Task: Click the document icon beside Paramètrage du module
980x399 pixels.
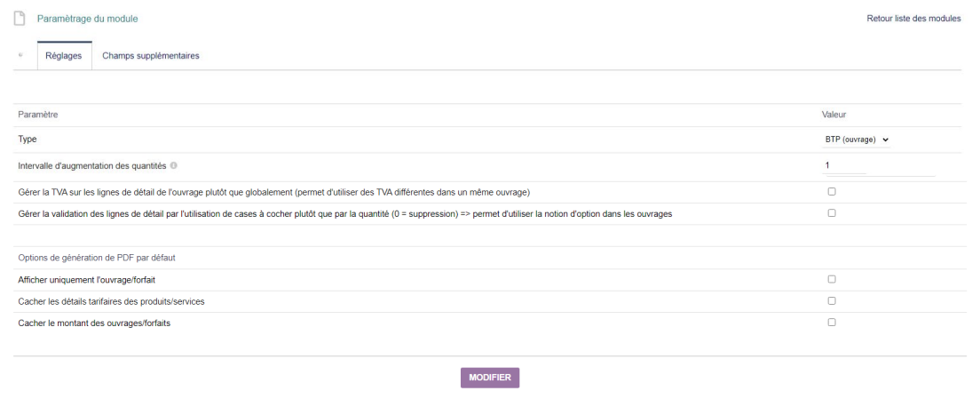Action: [x=20, y=19]
